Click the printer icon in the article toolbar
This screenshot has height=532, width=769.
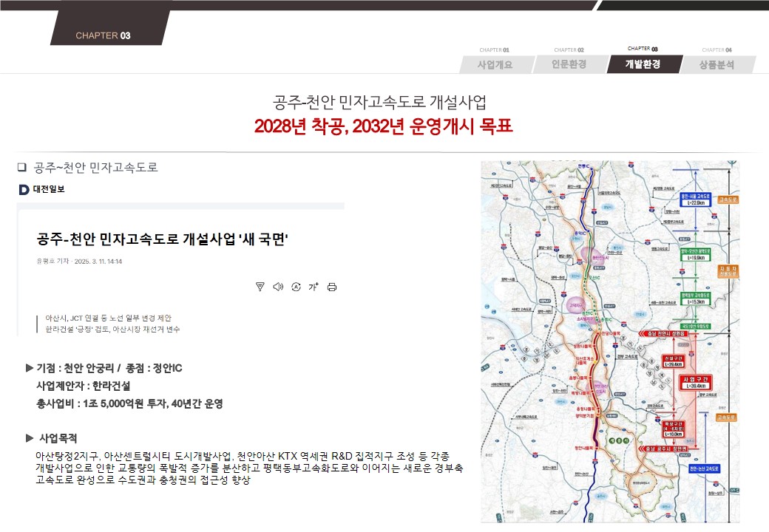click(332, 287)
